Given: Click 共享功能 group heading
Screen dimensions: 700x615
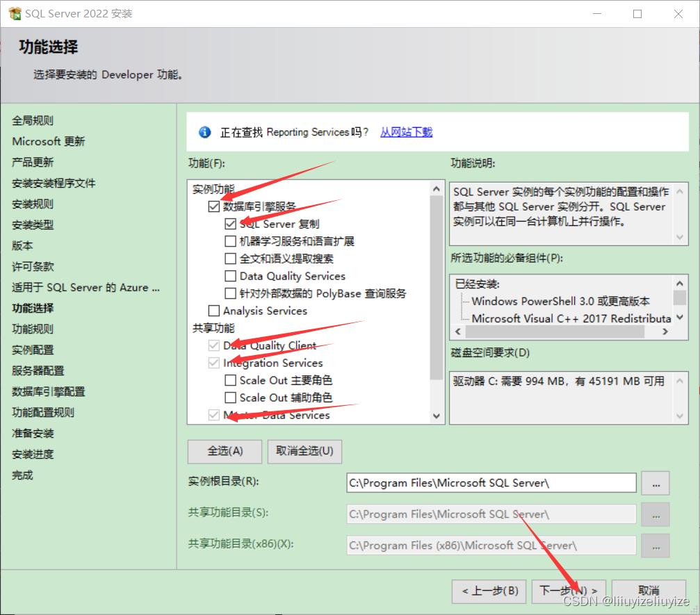Looking at the screenshot, I should click(x=213, y=328).
